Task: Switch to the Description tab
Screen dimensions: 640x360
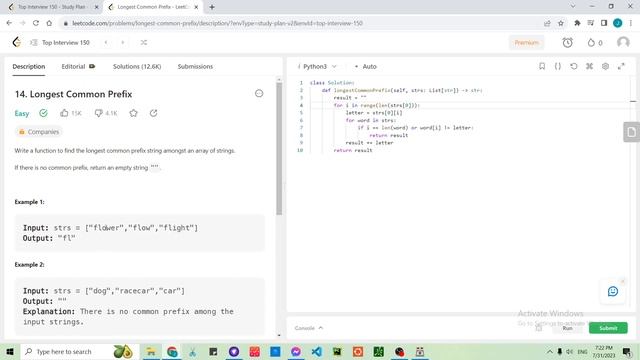Action: 29,67
